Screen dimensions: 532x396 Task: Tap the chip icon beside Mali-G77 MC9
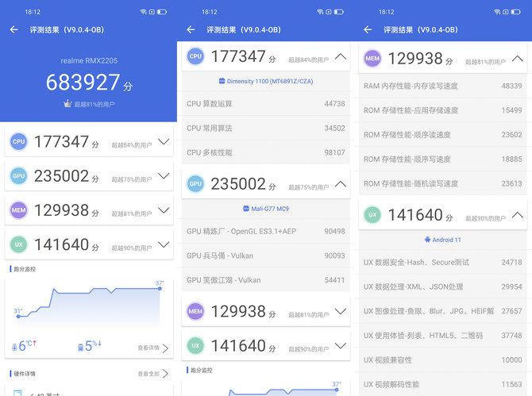[x=246, y=209]
